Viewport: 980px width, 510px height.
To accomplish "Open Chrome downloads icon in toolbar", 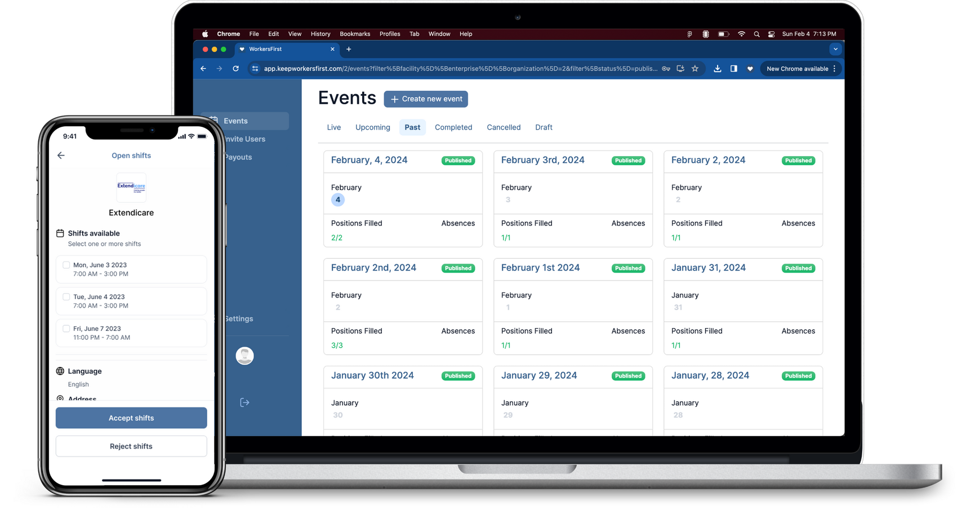I will point(717,69).
